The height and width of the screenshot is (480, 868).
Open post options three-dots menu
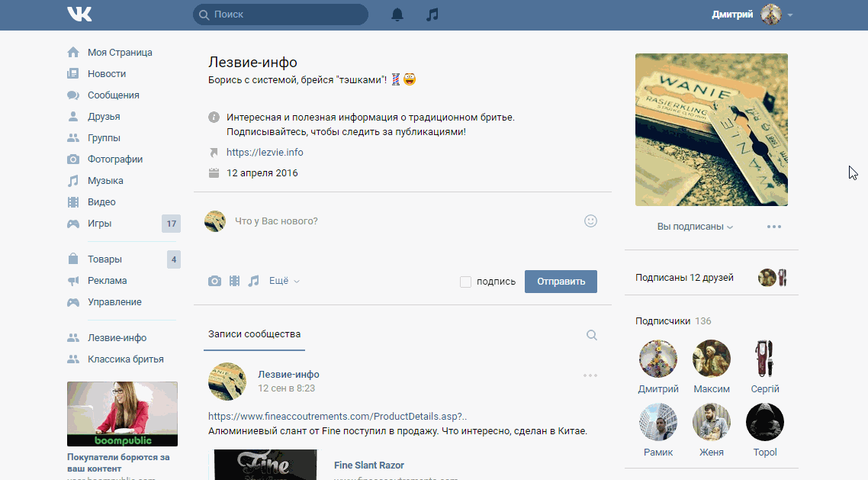coord(590,375)
